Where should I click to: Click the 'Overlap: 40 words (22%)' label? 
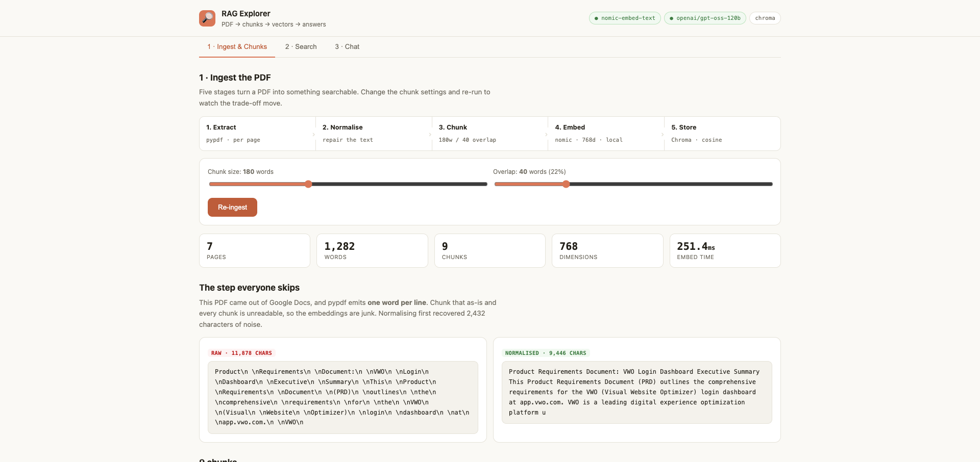point(529,172)
